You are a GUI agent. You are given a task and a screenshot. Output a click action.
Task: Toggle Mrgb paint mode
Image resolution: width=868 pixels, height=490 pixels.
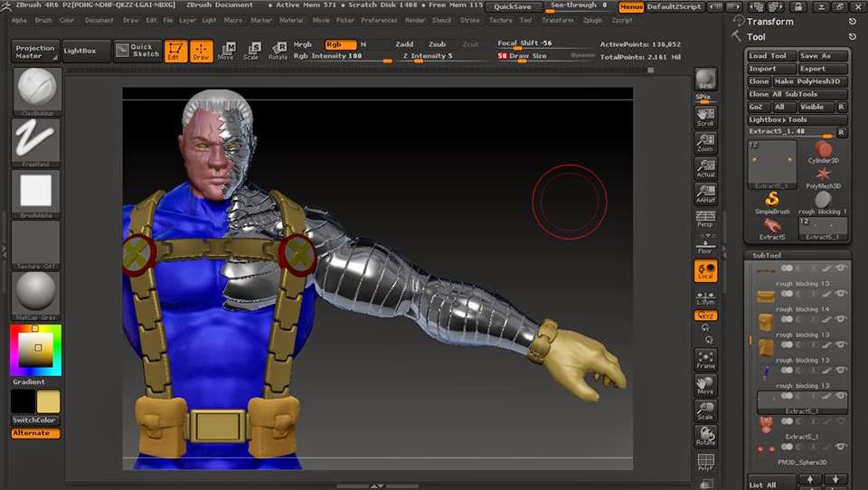pyautogui.click(x=303, y=44)
